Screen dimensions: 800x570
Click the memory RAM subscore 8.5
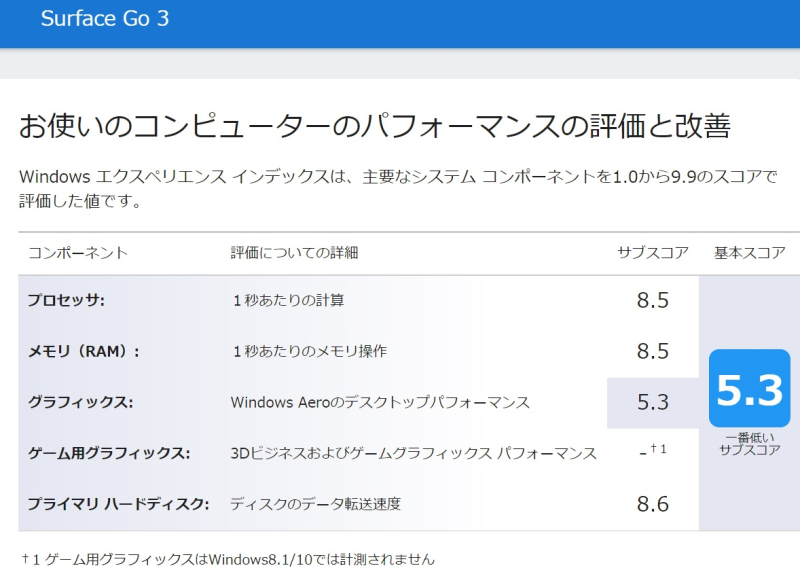click(x=653, y=351)
